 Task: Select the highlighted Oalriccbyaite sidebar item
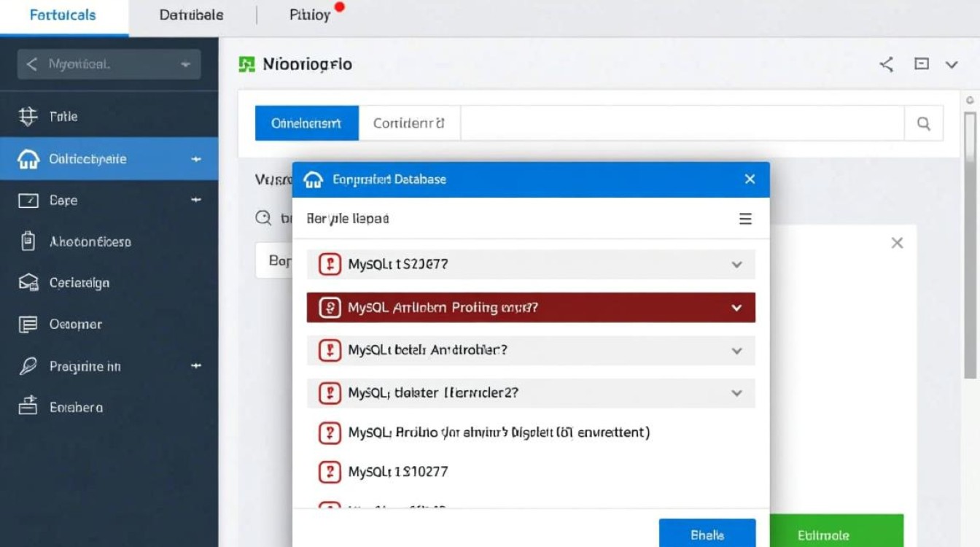(x=109, y=158)
